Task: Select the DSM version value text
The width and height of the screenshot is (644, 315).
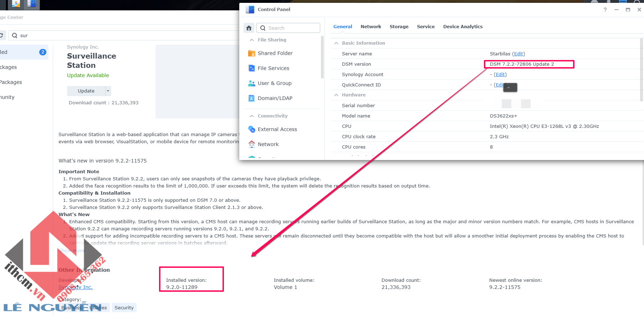Action: [x=522, y=64]
